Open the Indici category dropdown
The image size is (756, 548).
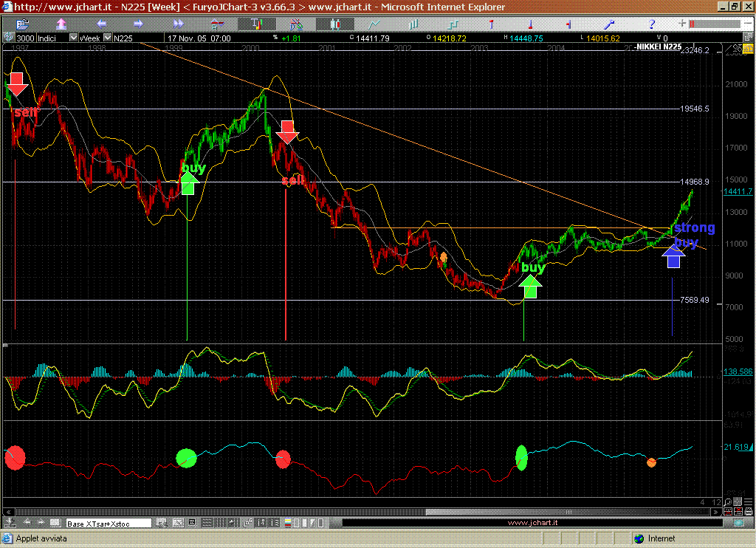(73, 38)
